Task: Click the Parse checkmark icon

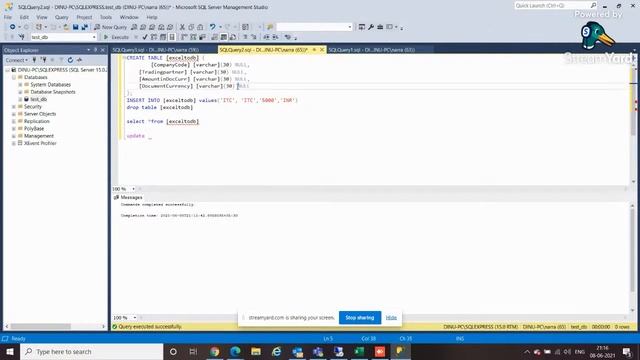Action: pyautogui.click(x=144, y=37)
